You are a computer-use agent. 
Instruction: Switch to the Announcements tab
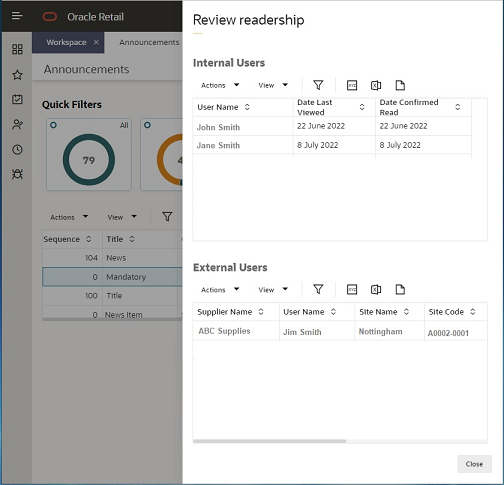tap(149, 42)
